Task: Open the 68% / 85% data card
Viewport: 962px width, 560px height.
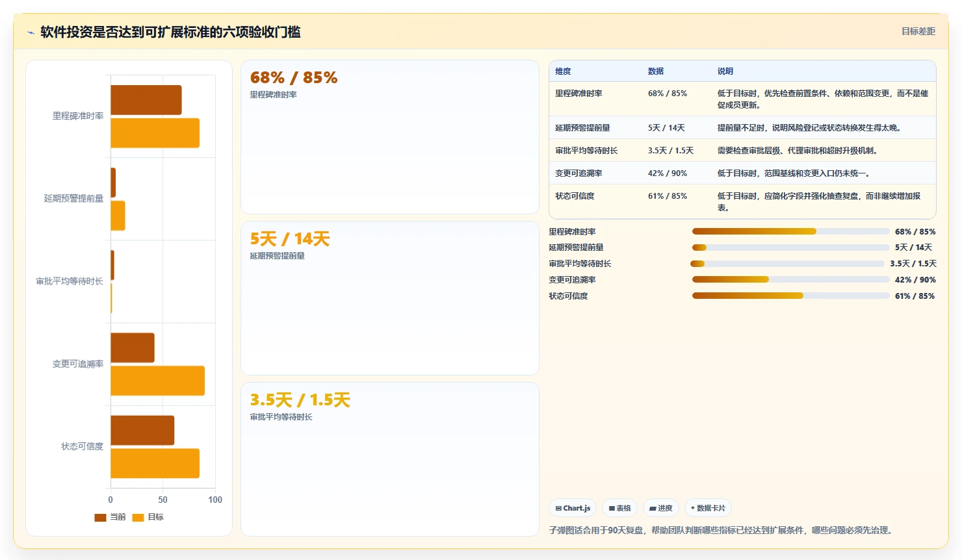Action: (x=390, y=137)
